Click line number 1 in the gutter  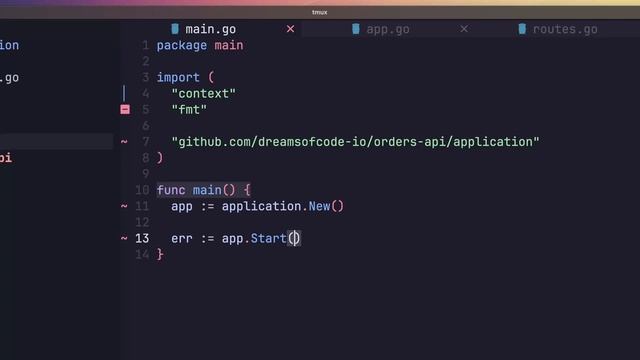point(145,45)
